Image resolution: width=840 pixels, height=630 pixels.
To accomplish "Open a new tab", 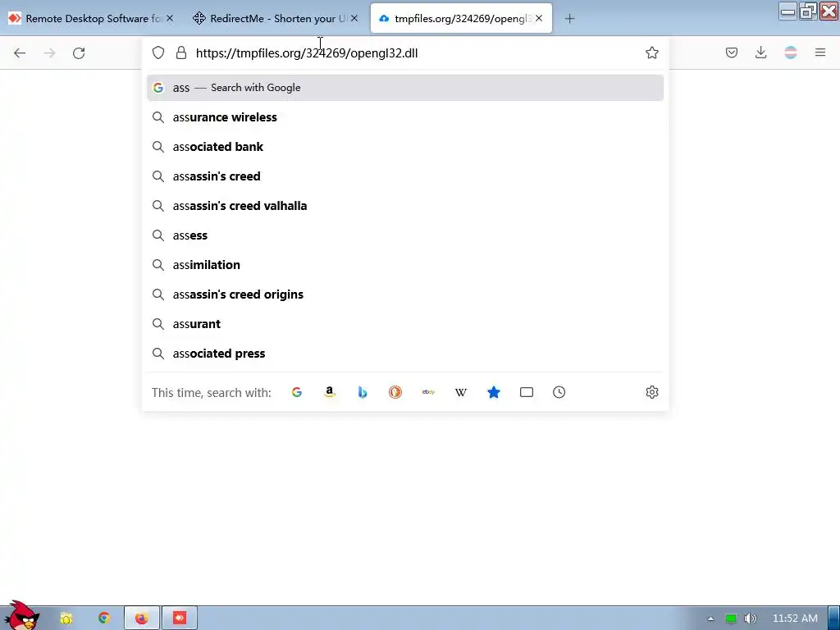I will click(x=570, y=19).
